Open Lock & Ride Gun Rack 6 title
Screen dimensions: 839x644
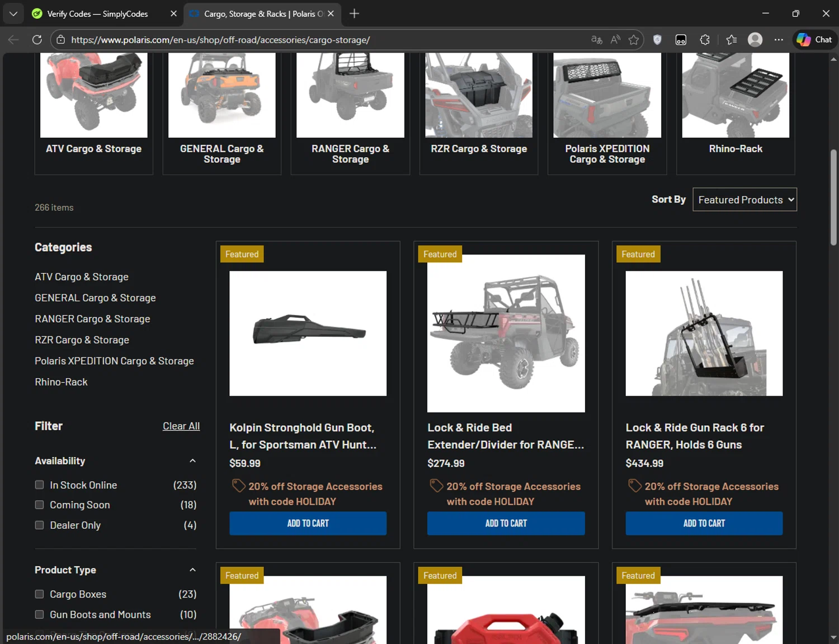click(x=695, y=436)
